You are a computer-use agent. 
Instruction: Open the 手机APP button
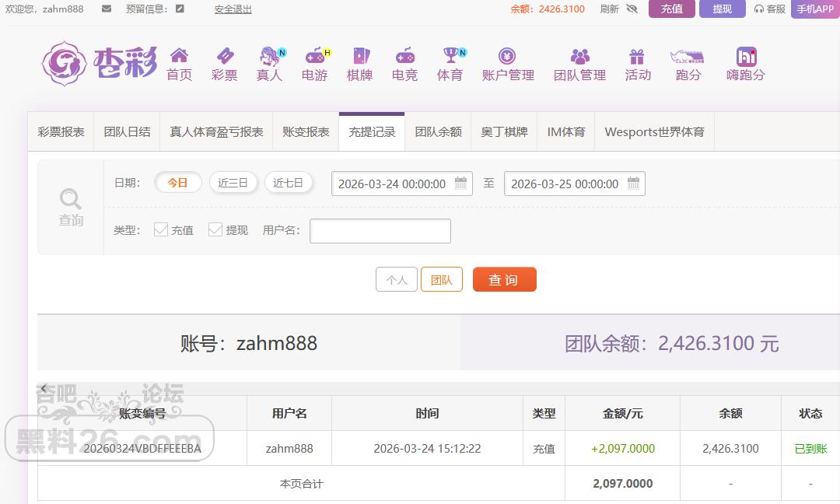coord(815,9)
